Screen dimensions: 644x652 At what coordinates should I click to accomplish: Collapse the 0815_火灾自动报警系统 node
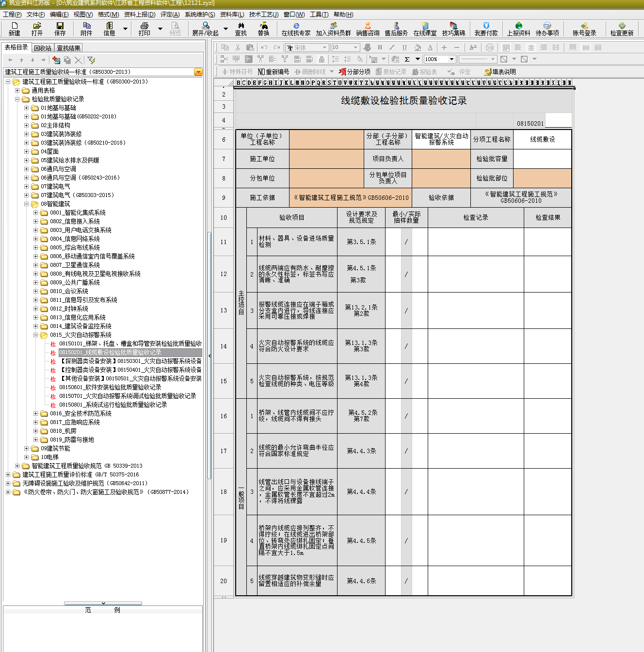click(x=36, y=335)
